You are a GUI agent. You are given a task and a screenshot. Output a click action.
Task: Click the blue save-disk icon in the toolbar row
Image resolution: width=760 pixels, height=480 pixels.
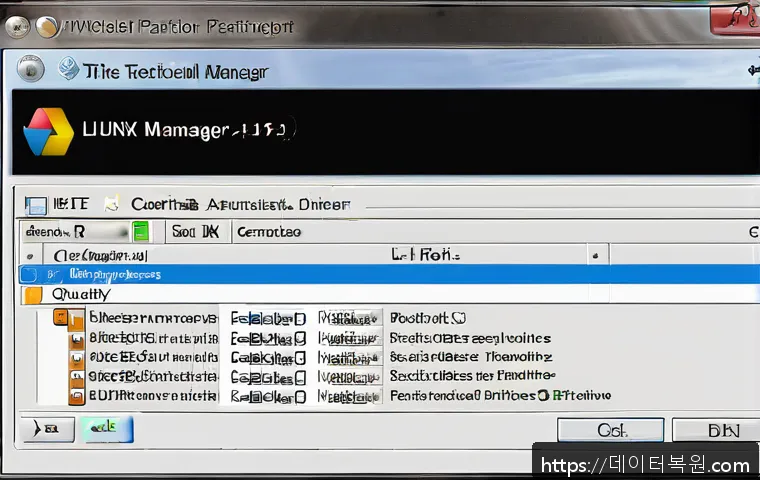(36, 204)
